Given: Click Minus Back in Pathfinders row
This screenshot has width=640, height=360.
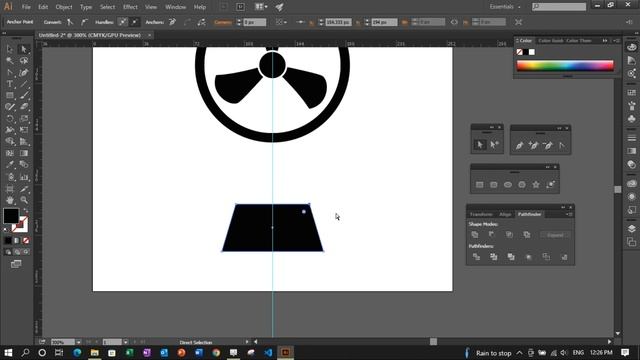Looking at the screenshot, I should tap(564, 257).
